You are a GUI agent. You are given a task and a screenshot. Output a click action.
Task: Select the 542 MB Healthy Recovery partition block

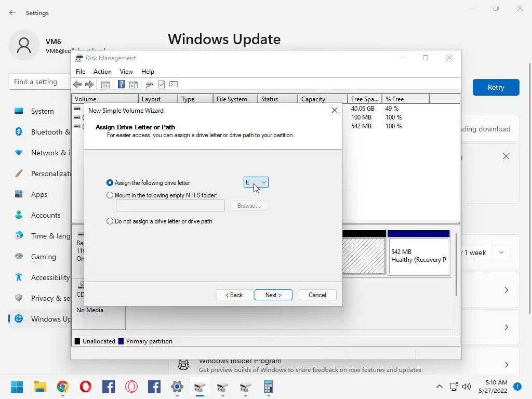pyautogui.click(x=418, y=253)
